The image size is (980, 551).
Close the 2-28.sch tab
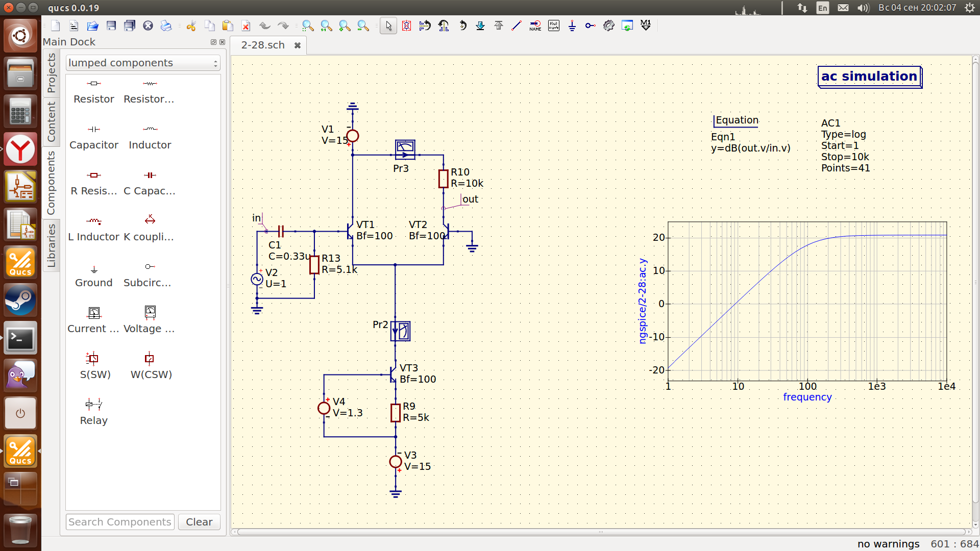[298, 45]
